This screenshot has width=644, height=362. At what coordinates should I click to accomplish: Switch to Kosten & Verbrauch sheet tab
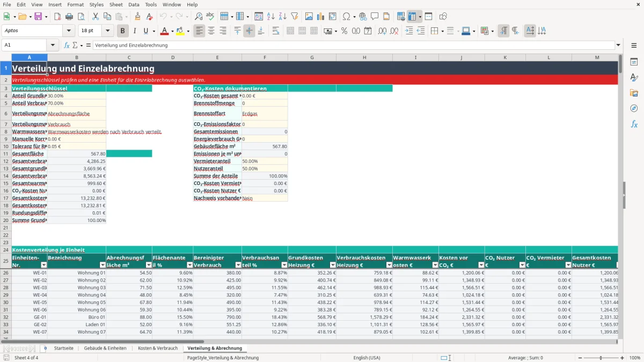click(158, 348)
